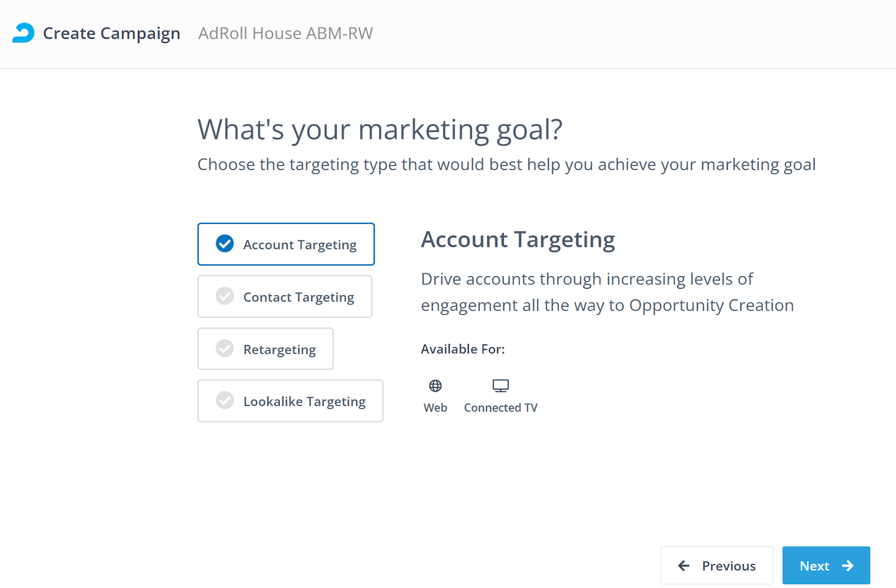The width and height of the screenshot is (896, 588).
Task: Click the Create Campaign header title
Action: click(111, 34)
